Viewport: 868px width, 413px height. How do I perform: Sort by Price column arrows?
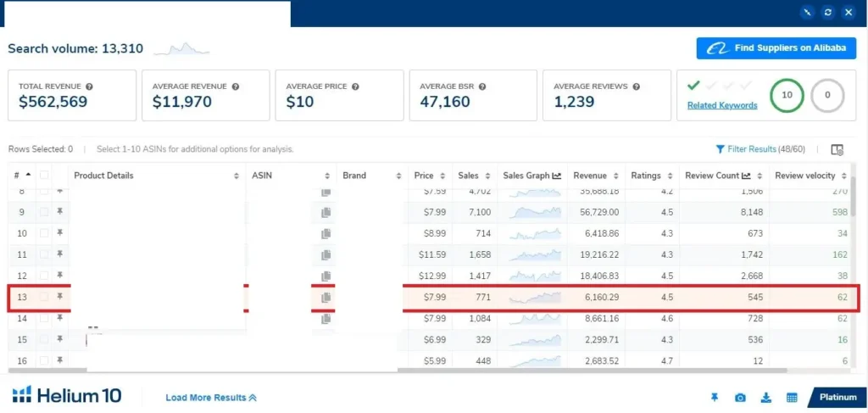(444, 176)
